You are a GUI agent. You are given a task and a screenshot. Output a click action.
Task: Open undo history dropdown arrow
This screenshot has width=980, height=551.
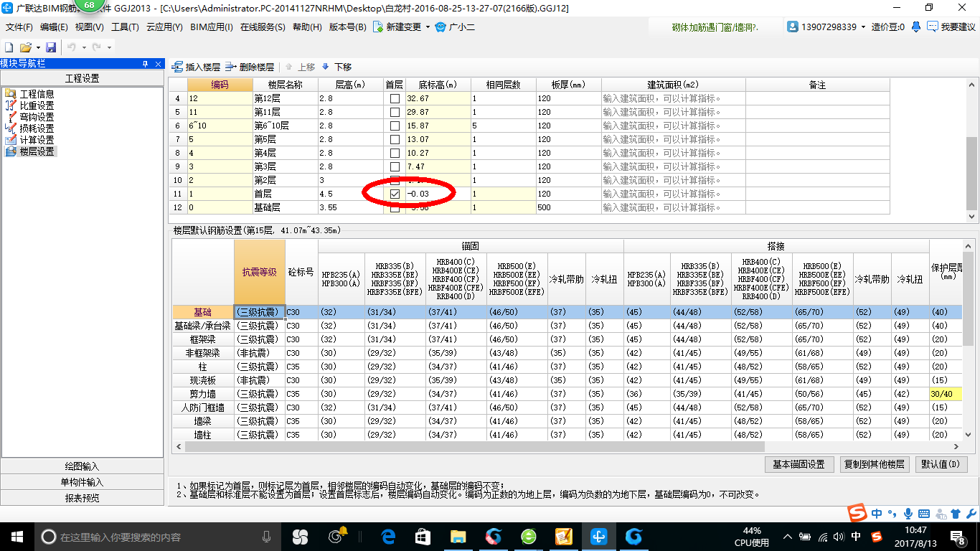tap(83, 47)
